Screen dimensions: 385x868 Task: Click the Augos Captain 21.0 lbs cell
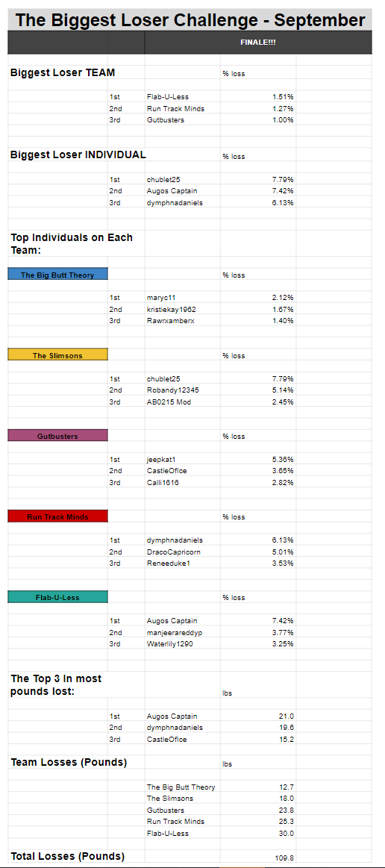(x=258, y=716)
